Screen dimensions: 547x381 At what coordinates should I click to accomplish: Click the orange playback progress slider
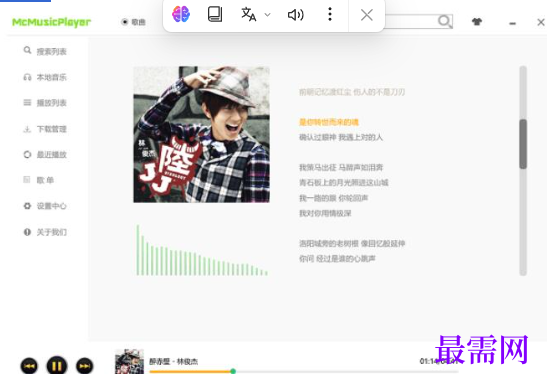233,371
